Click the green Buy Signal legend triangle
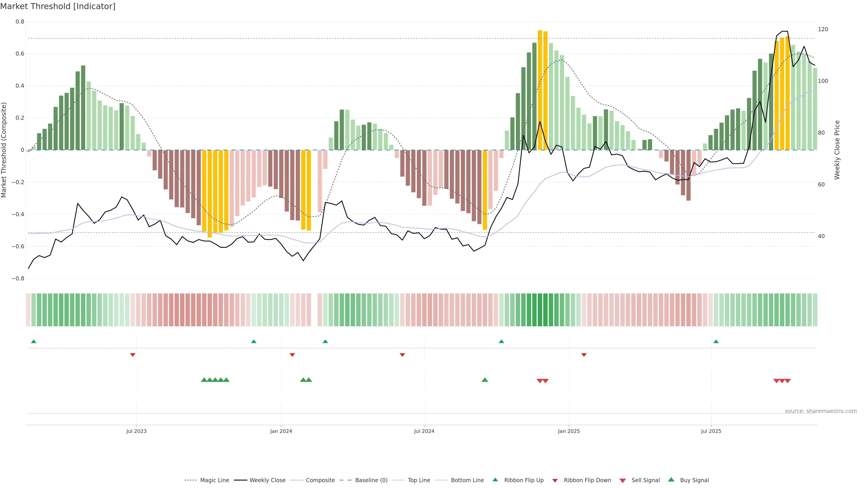The width and height of the screenshot is (868, 488). (671, 480)
